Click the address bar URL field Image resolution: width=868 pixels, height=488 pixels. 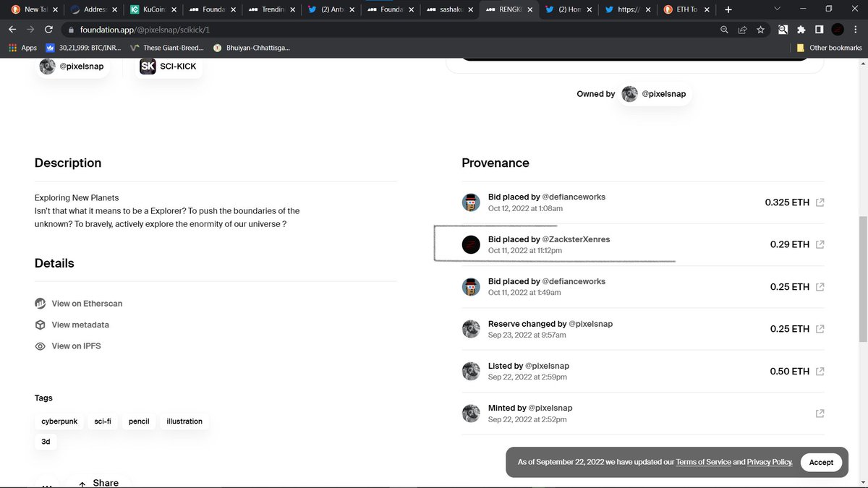point(391,30)
